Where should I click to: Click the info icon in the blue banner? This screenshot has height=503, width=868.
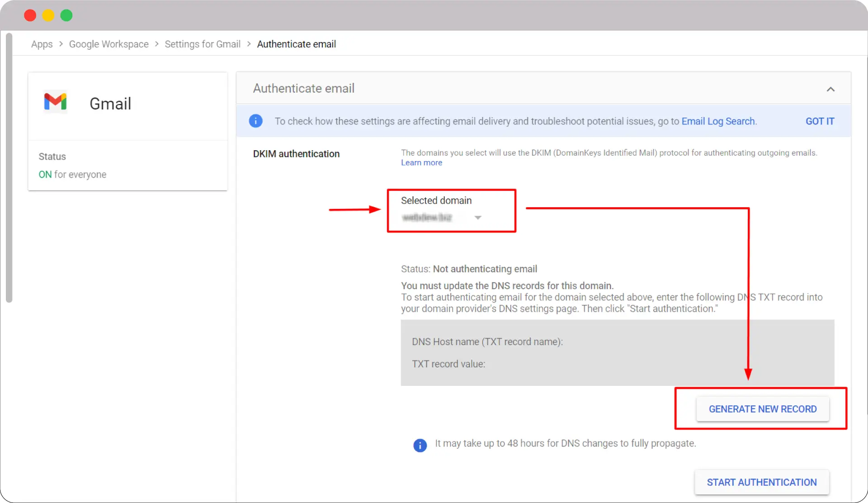click(255, 121)
